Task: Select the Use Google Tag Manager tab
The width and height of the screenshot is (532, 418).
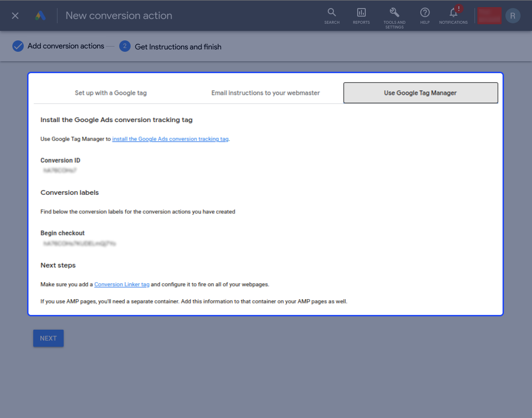Action: [421, 93]
